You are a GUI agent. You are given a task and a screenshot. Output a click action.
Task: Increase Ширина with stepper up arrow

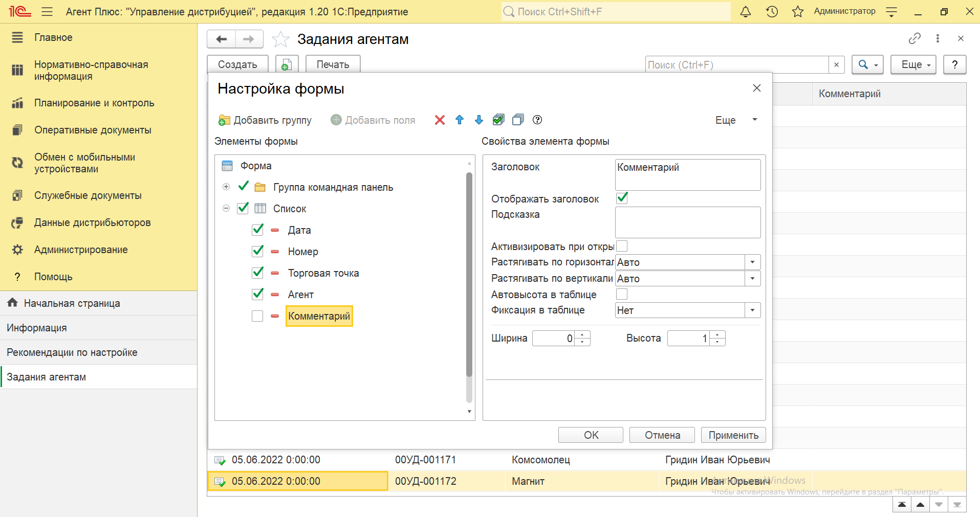click(582, 335)
